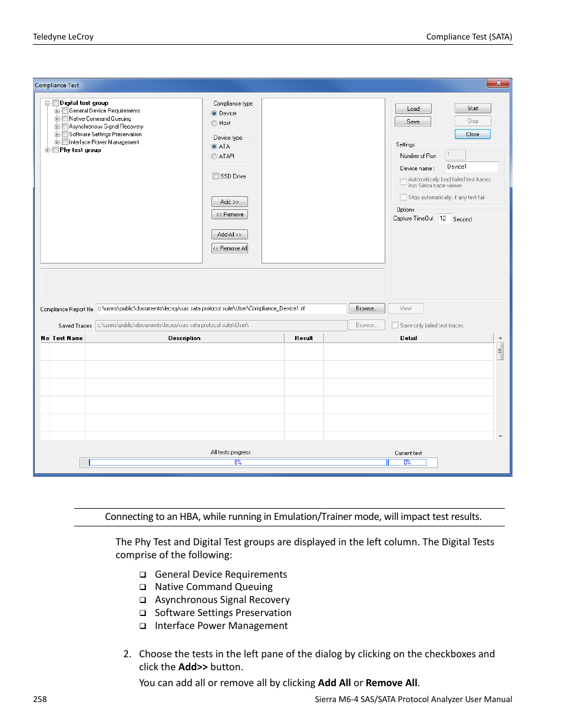Select Device compliance type radio button

coord(214,113)
